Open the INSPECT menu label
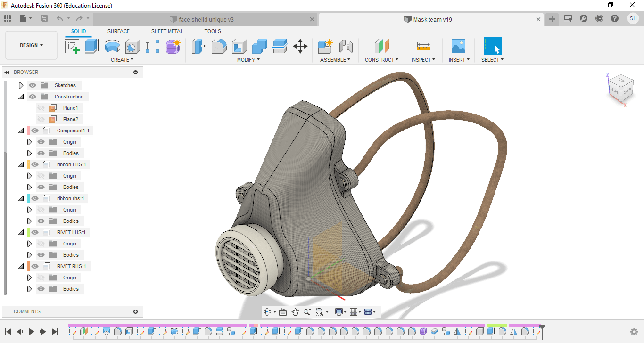 point(423,60)
